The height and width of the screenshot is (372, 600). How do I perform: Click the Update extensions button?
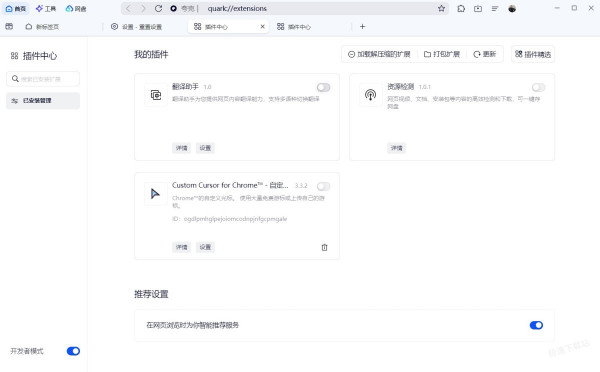[485, 54]
